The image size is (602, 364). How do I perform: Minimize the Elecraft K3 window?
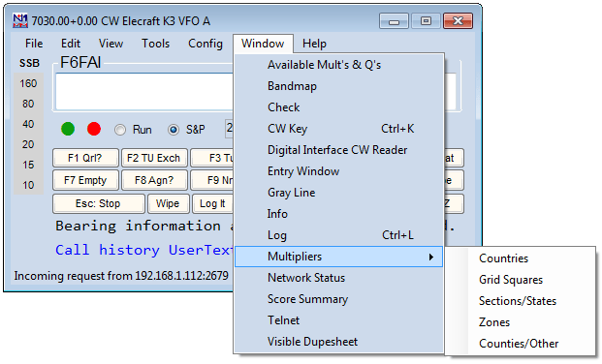[394, 21]
